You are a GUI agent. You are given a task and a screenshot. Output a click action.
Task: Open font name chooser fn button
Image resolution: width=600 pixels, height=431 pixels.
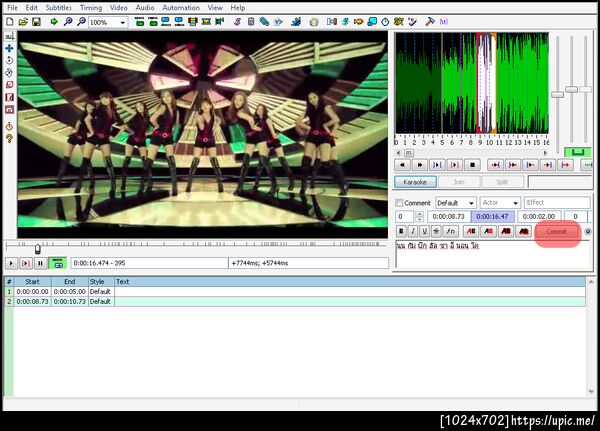click(450, 231)
